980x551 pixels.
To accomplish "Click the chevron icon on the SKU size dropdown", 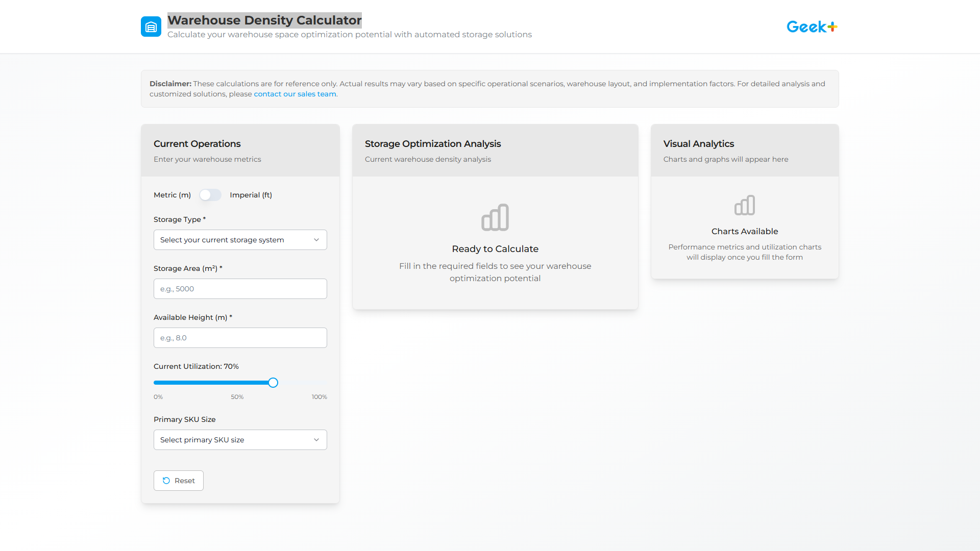I will pyautogui.click(x=316, y=439).
